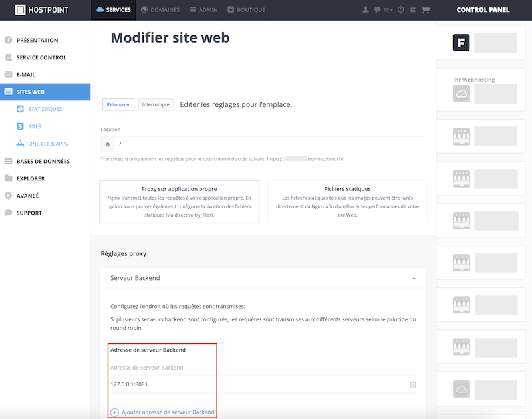
Task: Click the Bases de Données database icon
Action: 8,161
